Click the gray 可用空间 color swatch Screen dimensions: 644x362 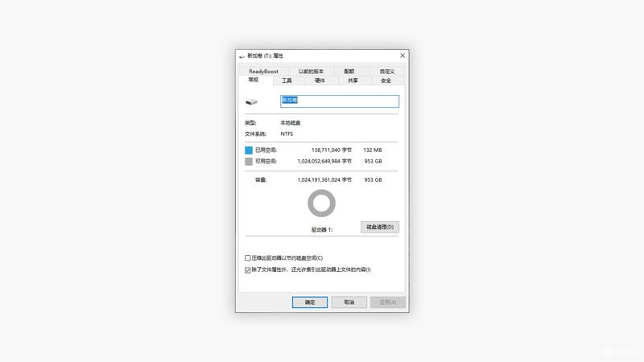pyautogui.click(x=249, y=162)
